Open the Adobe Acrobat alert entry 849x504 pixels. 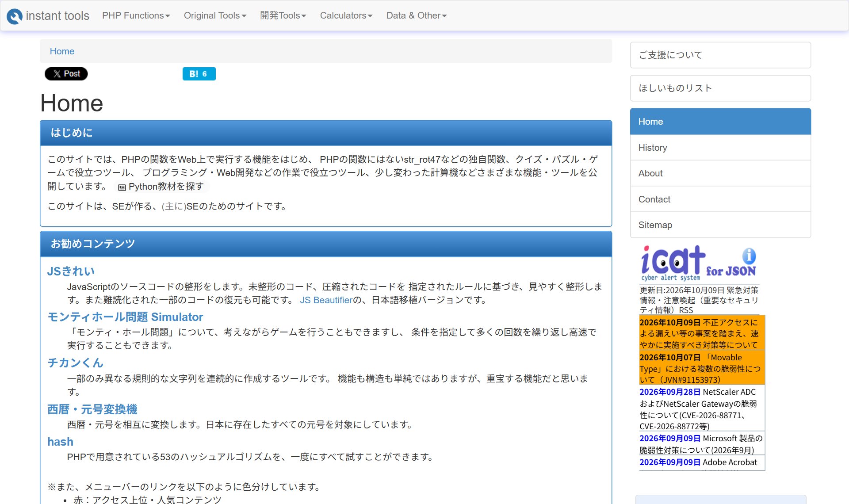point(702,462)
